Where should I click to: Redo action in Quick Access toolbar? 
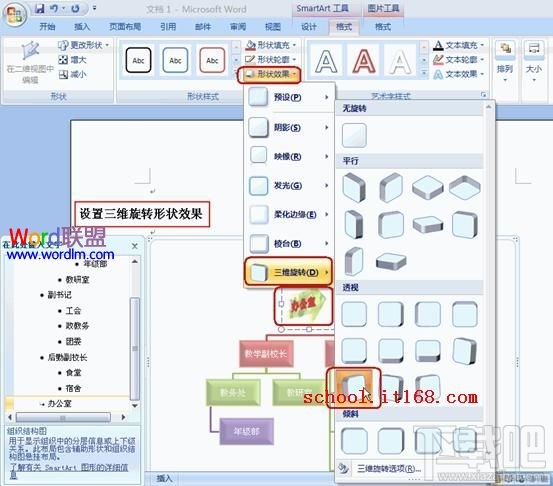75,8
